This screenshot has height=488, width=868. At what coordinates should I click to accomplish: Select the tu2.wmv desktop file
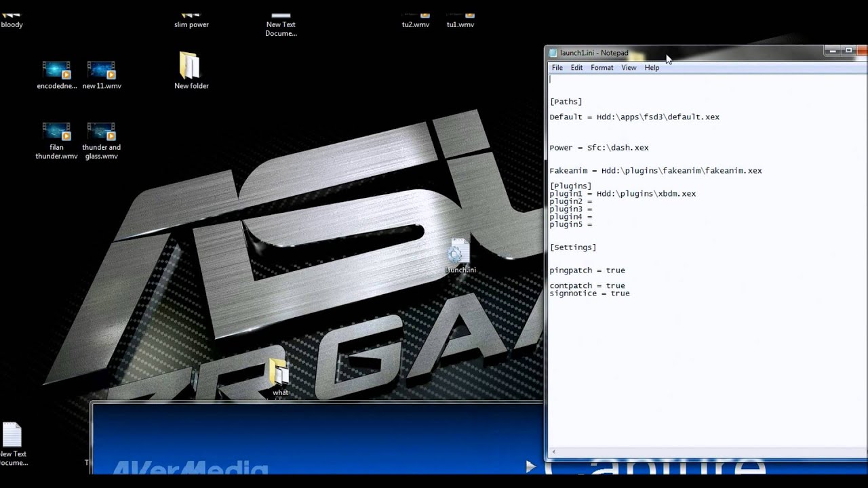pos(416,19)
